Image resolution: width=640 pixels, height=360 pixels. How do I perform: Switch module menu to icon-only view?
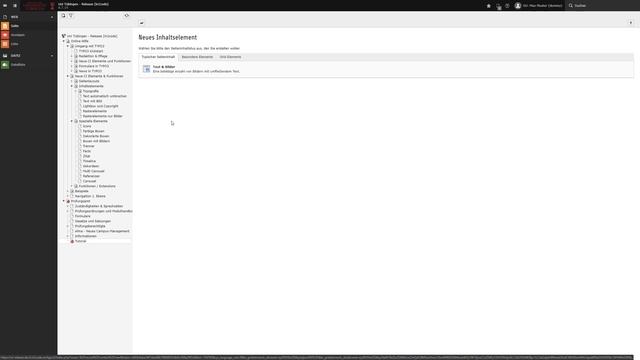click(15, 6)
